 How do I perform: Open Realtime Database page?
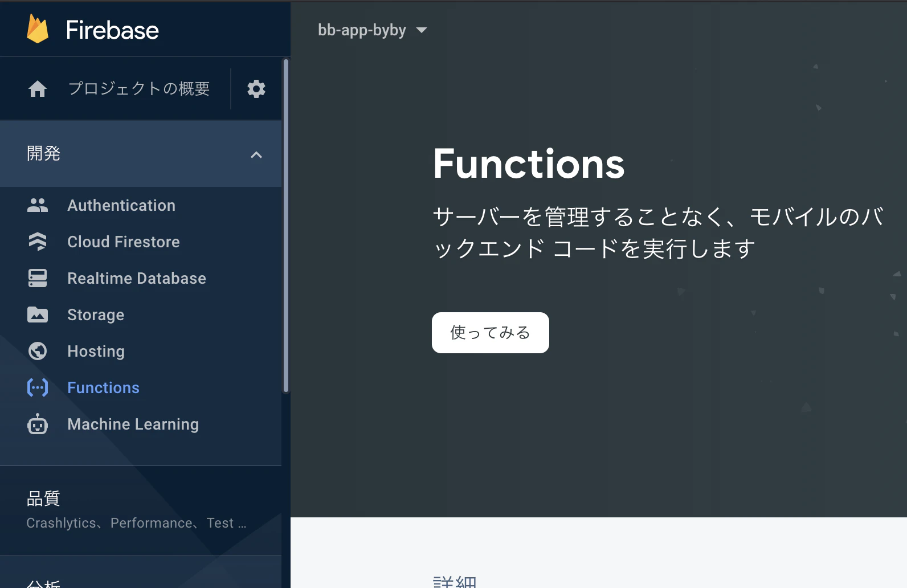tap(137, 278)
